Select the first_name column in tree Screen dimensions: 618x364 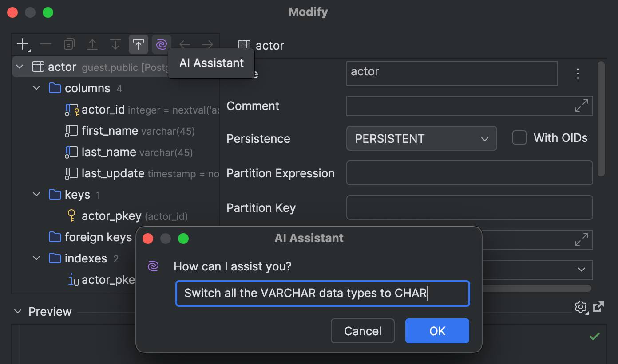click(110, 131)
